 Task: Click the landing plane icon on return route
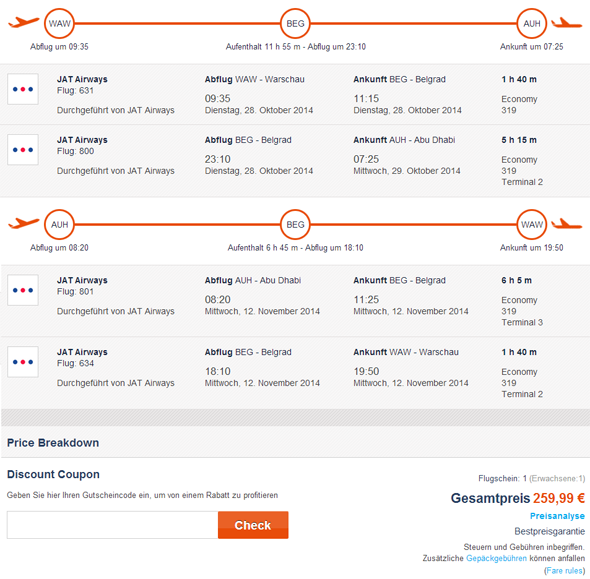pos(567,223)
